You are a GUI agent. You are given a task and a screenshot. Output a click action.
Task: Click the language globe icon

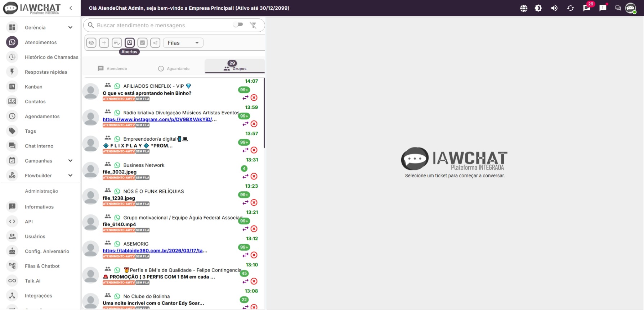524,8
